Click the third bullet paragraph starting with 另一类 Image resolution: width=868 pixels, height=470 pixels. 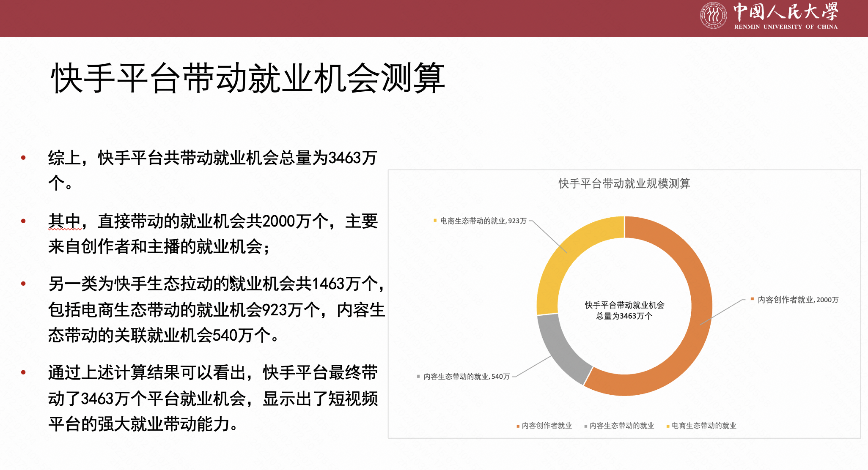[x=216, y=309]
